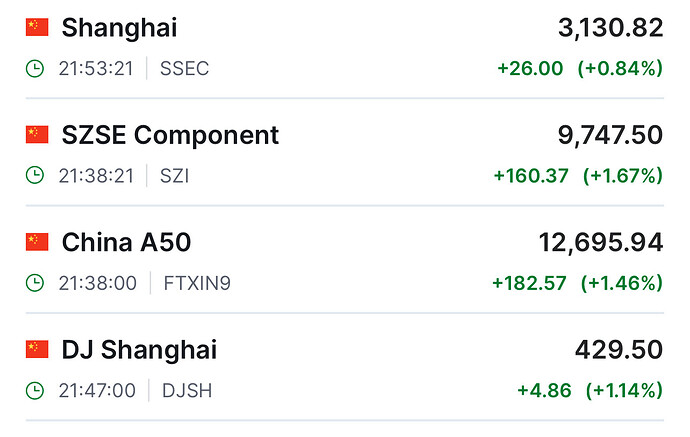The width and height of the screenshot is (690, 437).
Task: Open the SZSE Component index
Action: tap(170, 135)
